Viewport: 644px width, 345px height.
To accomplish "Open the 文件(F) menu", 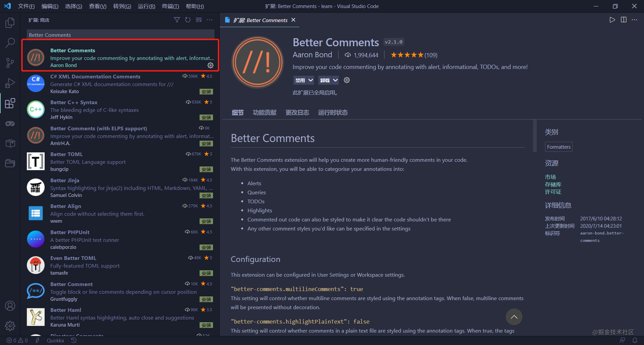I will [x=26, y=6].
